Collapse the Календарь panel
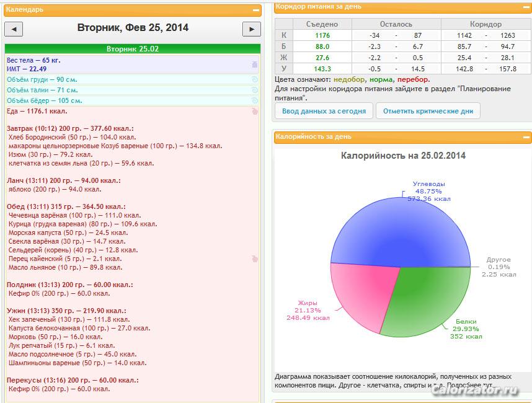This screenshot has height=403, width=532. coord(256,10)
